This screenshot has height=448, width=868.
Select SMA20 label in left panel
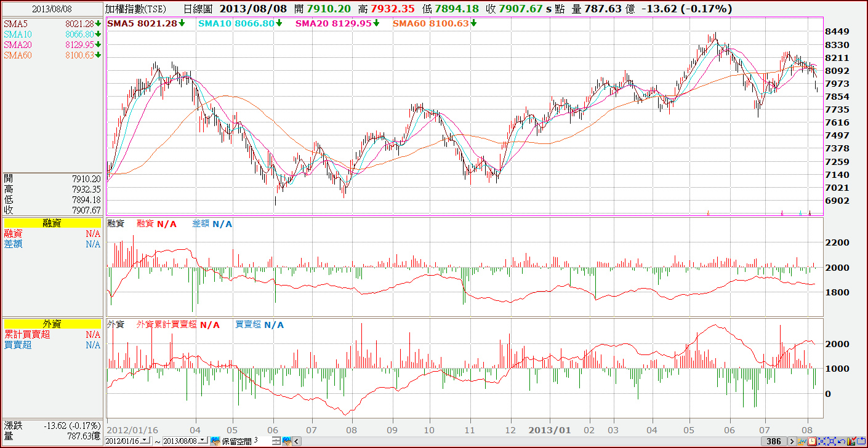coord(17,45)
